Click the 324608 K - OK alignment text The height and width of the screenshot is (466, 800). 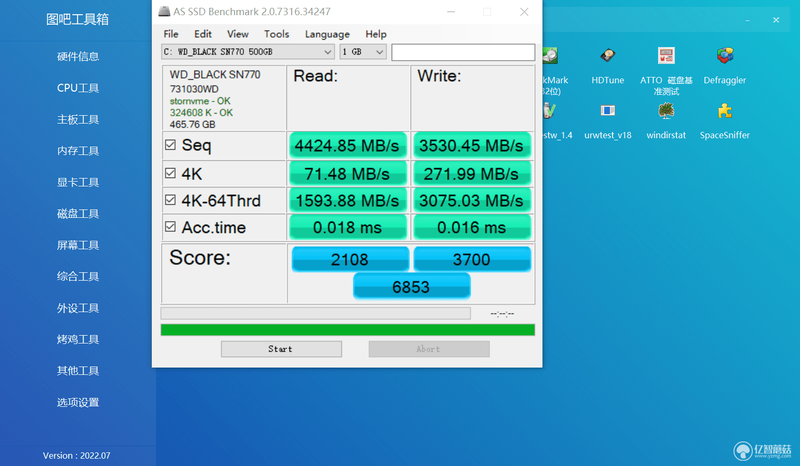201,113
